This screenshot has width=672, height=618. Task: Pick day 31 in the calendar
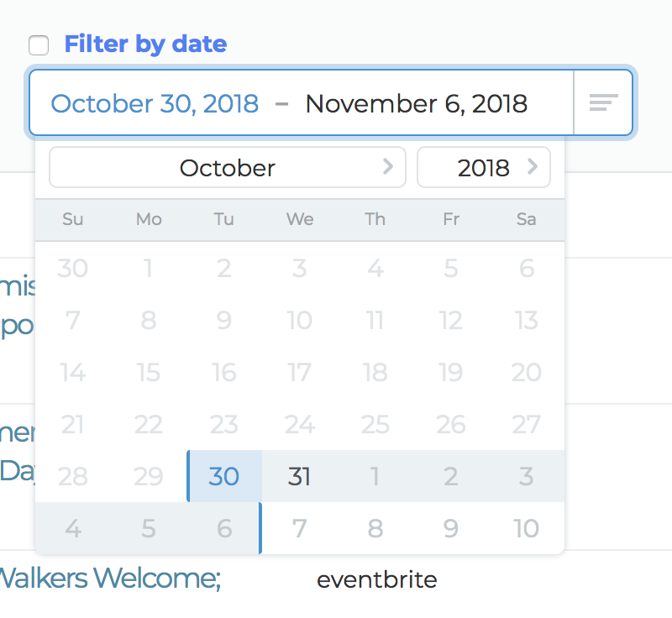[x=299, y=476]
